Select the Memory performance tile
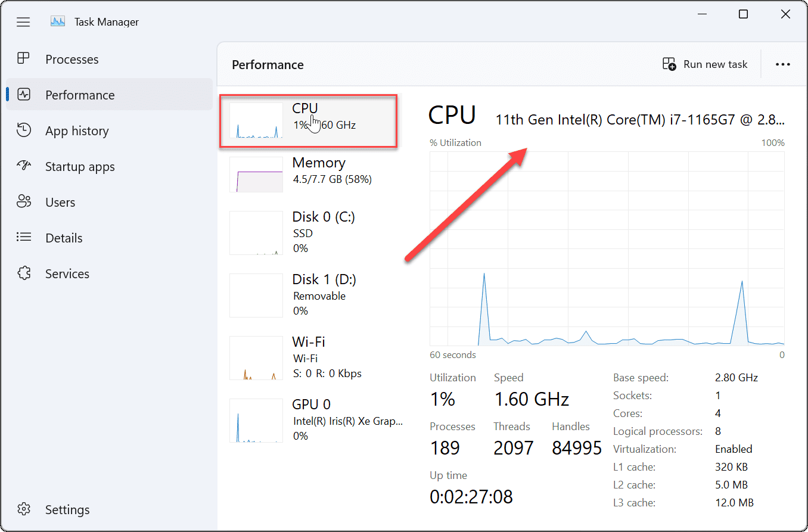This screenshot has height=532, width=808. coord(308,175)
